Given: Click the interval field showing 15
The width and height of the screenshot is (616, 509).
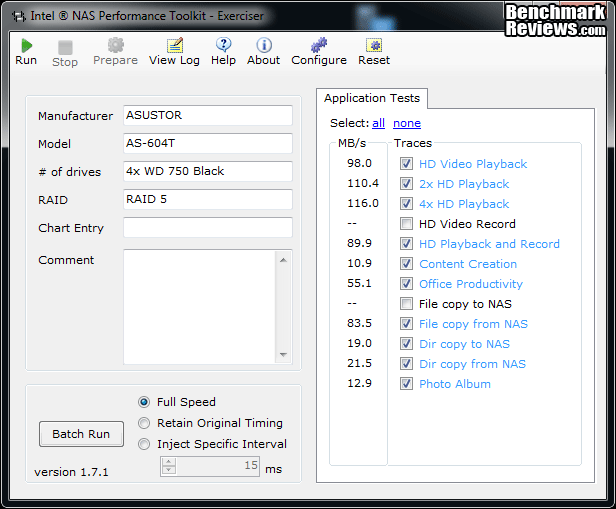Looking at the screenshot, I should pyautogui.click(x=218, y=466).
